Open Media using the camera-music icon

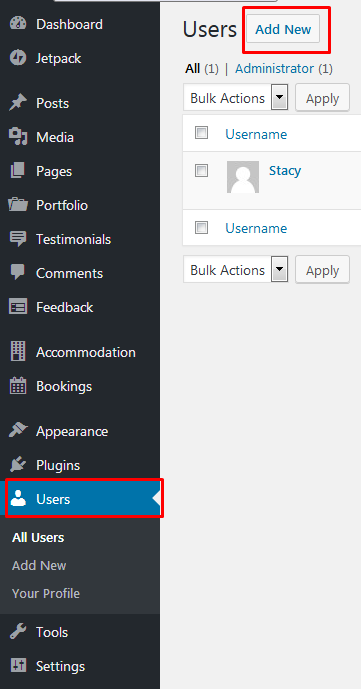click(18, 137)
